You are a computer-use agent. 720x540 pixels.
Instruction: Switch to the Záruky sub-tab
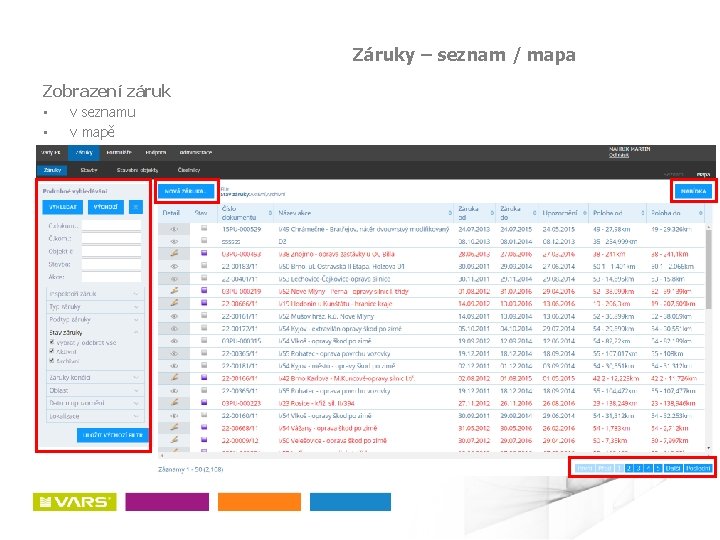[x=52, y=170]
